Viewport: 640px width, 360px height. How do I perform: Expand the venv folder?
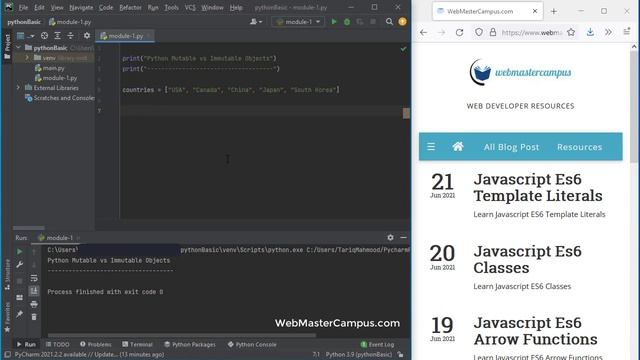point(27,58)
